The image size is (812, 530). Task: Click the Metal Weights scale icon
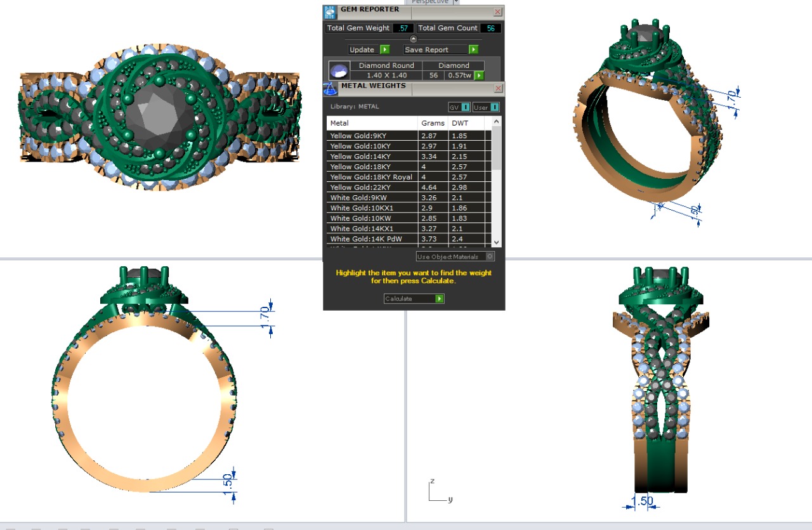(329, 88)
